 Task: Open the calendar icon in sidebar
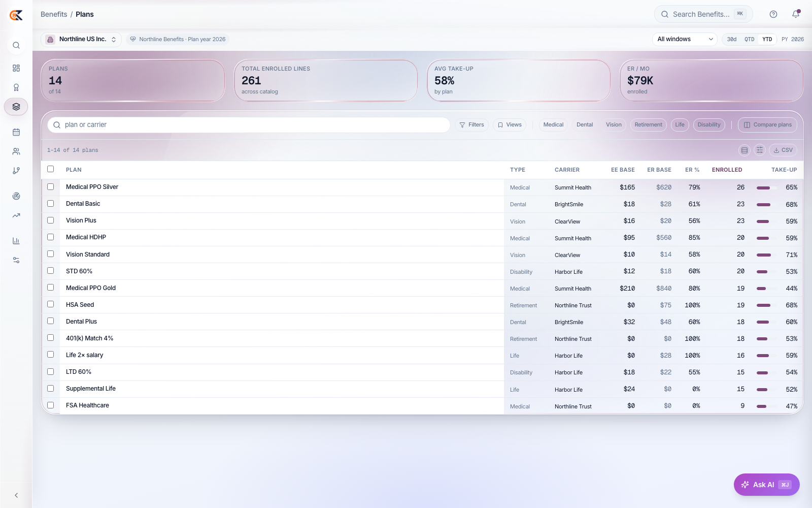point(16,132)
